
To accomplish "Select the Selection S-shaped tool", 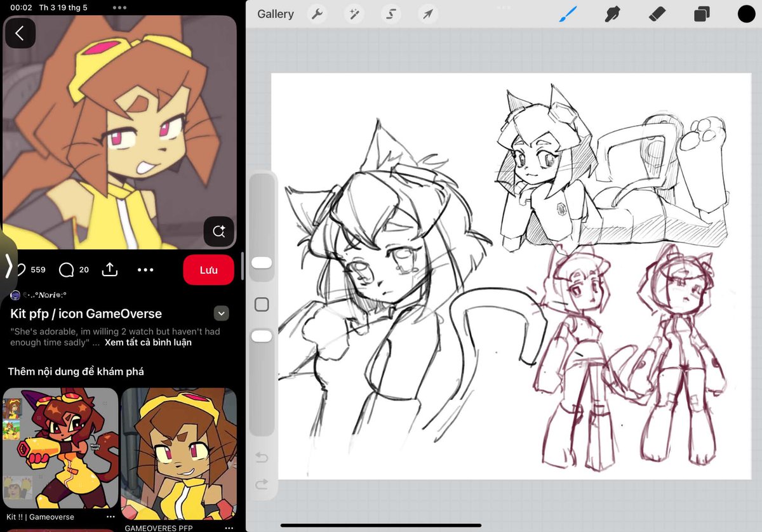I will pyautogui.click(x=391, y=14).
